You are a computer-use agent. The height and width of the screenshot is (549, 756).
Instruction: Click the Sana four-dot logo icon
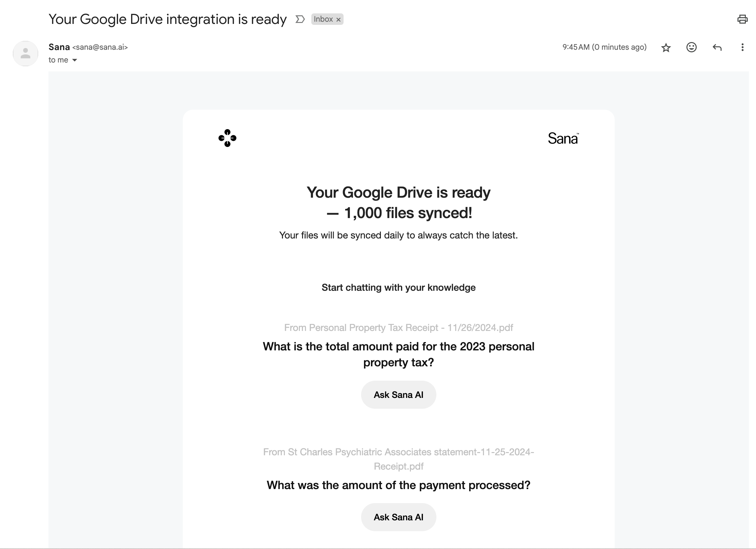227,138
